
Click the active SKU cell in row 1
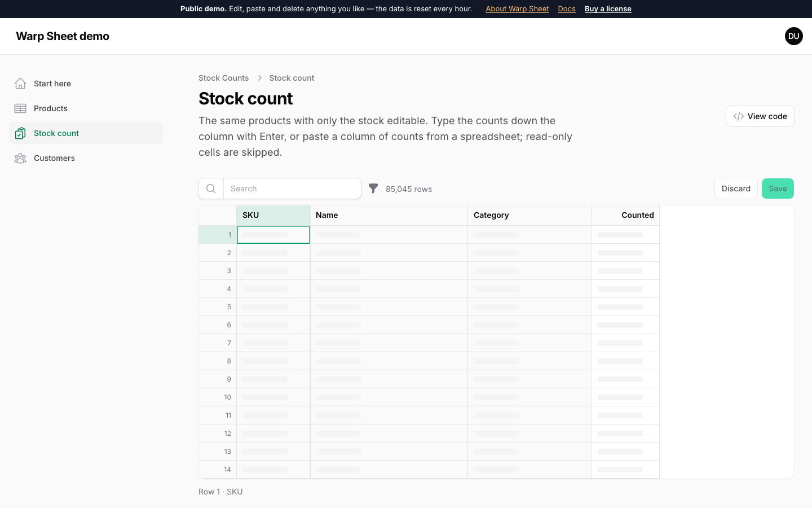[273, 235]
